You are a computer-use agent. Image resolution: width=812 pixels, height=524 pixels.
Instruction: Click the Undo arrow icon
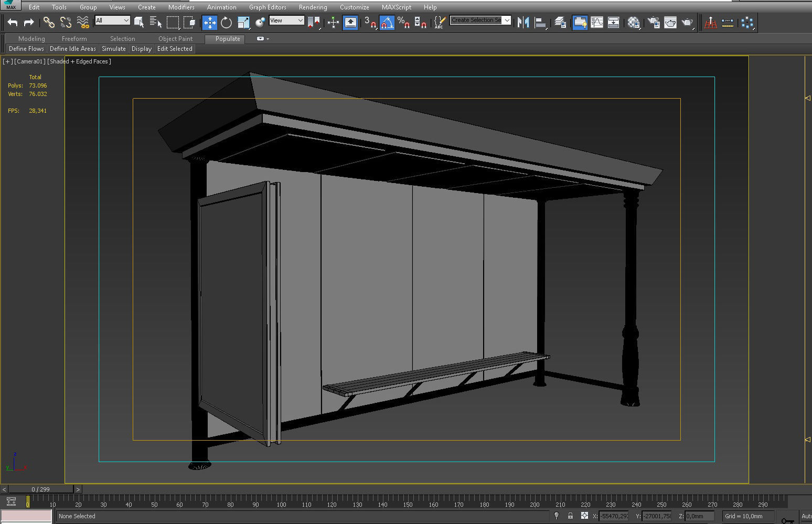(x=13, y=22)
